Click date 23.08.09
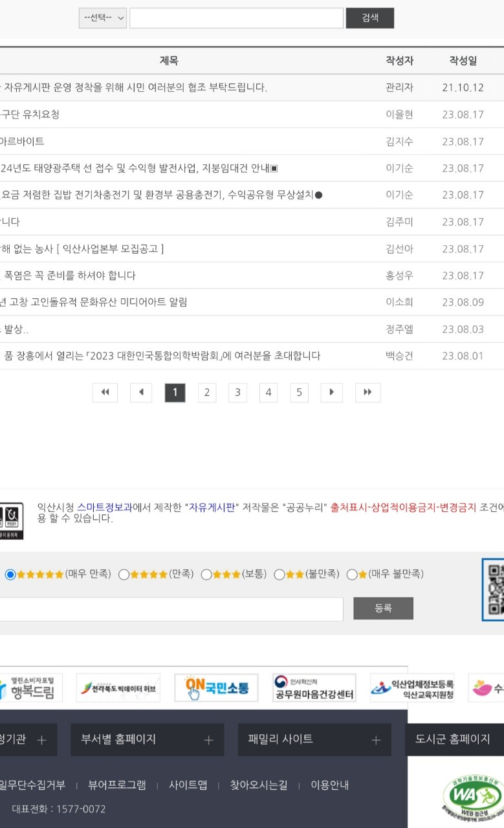The height and width of the screenshot is (828, 504). [x=463, y=302]
